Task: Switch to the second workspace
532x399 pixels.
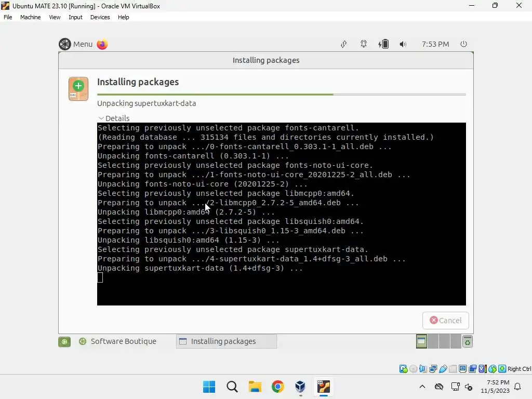Action: coord(433,341)
